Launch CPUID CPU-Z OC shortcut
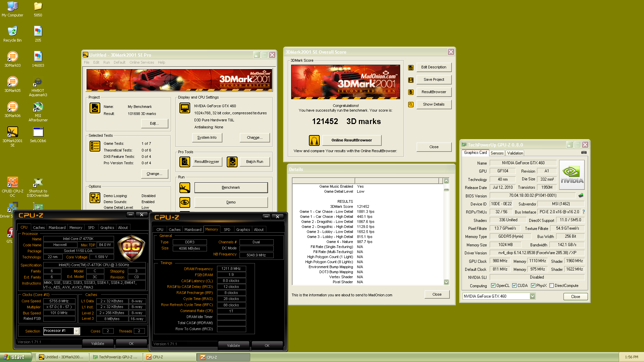Image resolution: width=644 pixels, height=362 pixels. click(x=12, y=186)
